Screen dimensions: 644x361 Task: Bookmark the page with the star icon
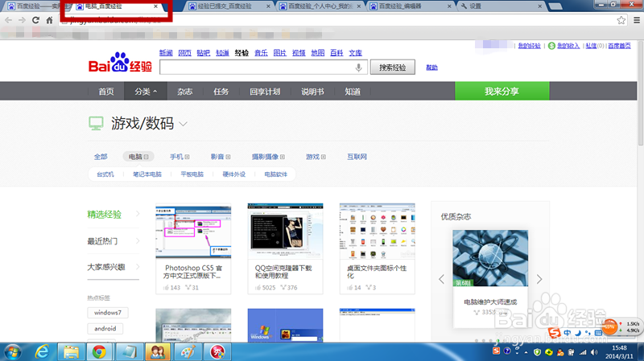pos(621,20)
